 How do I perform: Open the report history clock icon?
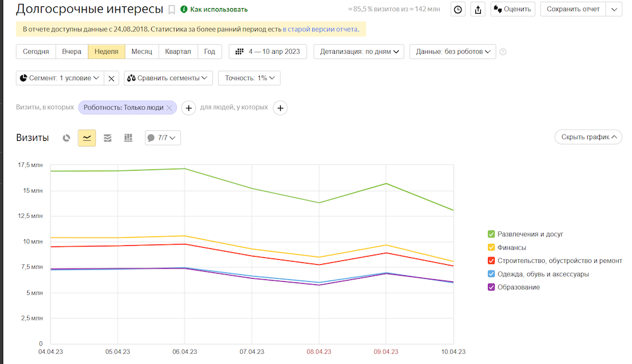click(458, 9)
